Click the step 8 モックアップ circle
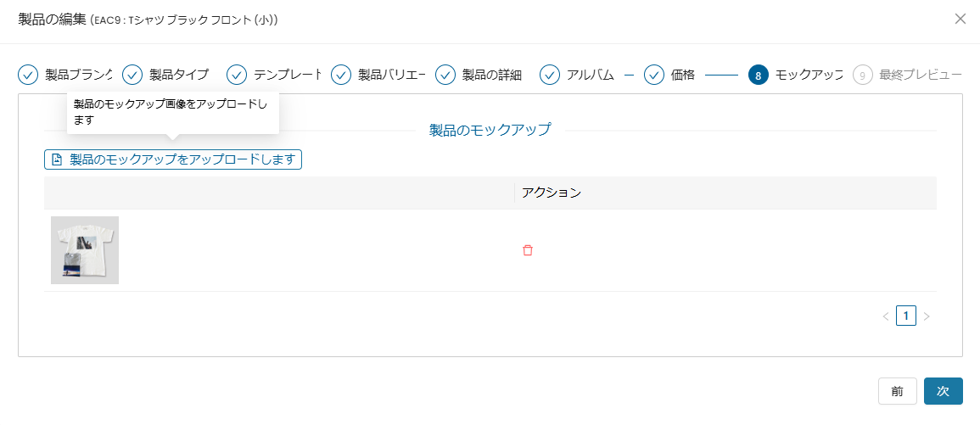The image size is (980, 425). pos(758,75)
